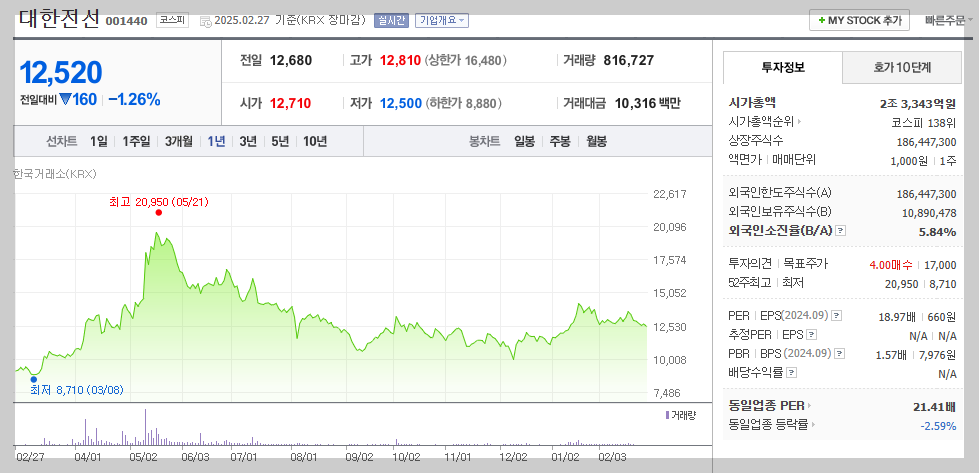The image size is (979, 473).
Task: Select the 1주일 line chart period
Action: coord(136,141)
